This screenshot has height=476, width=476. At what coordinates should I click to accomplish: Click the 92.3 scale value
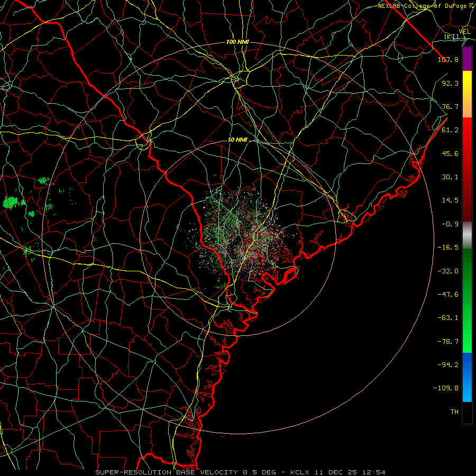450,83
